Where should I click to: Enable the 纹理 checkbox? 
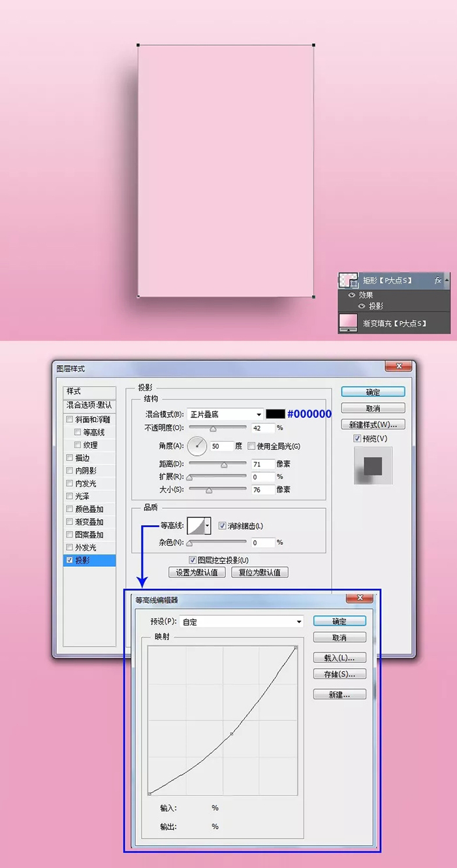(78, 445)
